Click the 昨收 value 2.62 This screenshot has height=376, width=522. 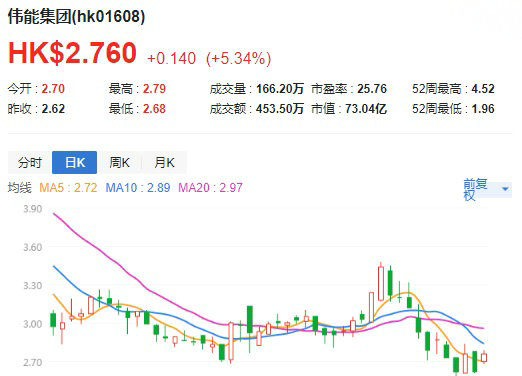click(53, 109)
